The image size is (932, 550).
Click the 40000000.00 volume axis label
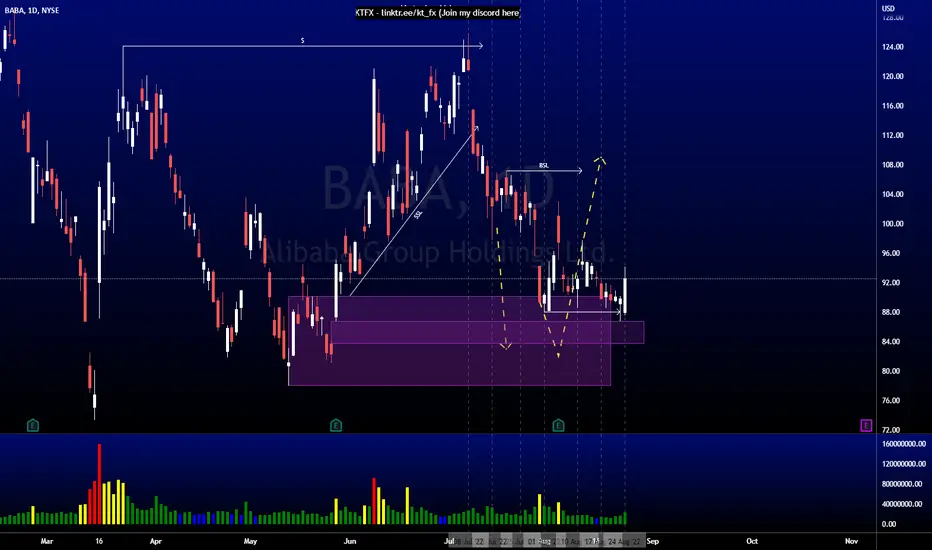click(903, 504)
